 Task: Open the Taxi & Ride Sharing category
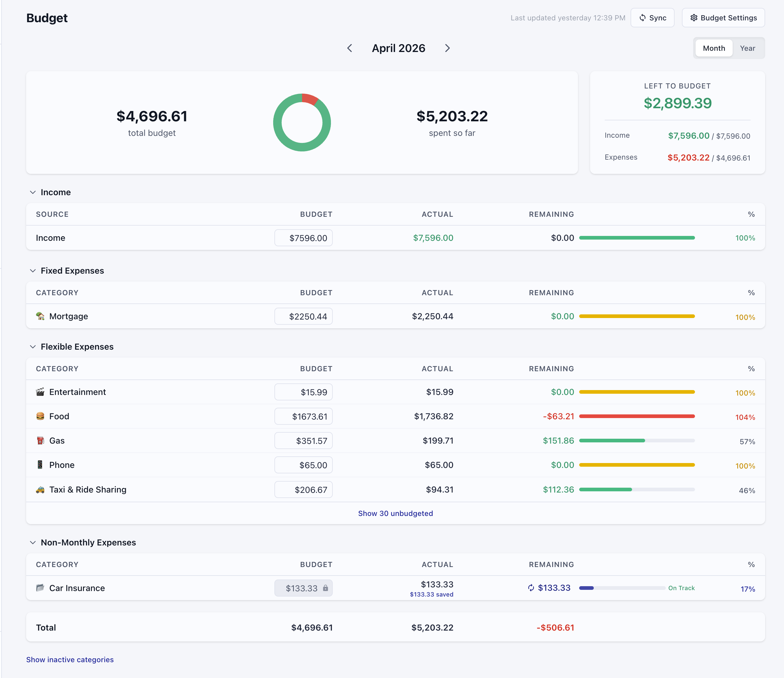coord(88,489)
